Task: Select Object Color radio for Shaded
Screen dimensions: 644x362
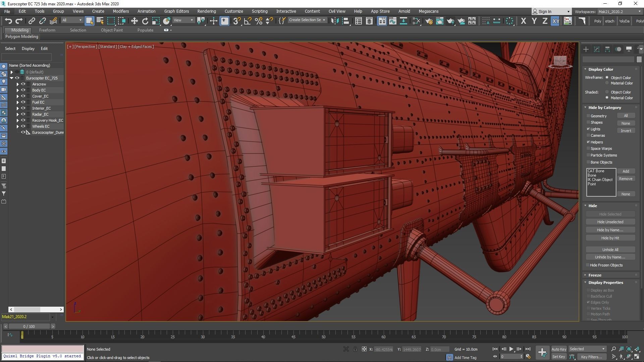Action: point(607,92)
